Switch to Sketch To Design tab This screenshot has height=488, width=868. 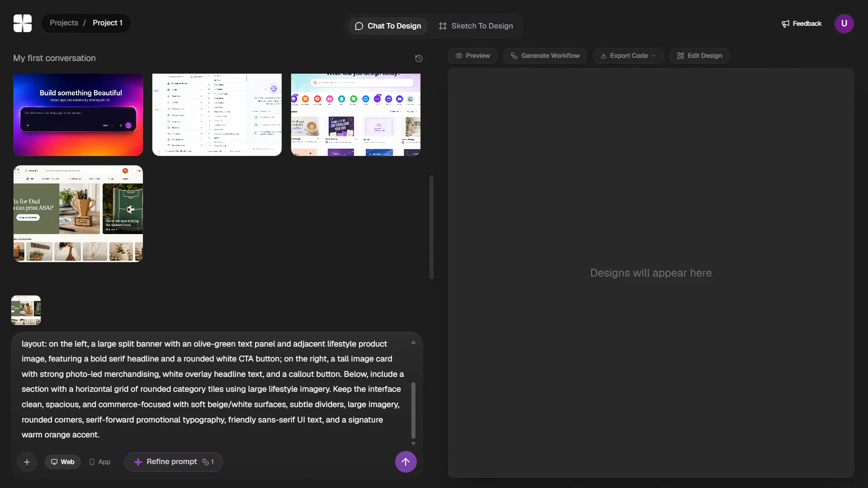(476, 26)
